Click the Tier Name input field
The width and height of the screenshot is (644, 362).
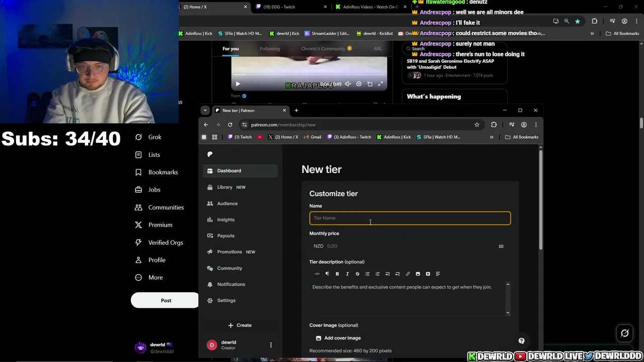pyautogui.click(x=410, y=218)
